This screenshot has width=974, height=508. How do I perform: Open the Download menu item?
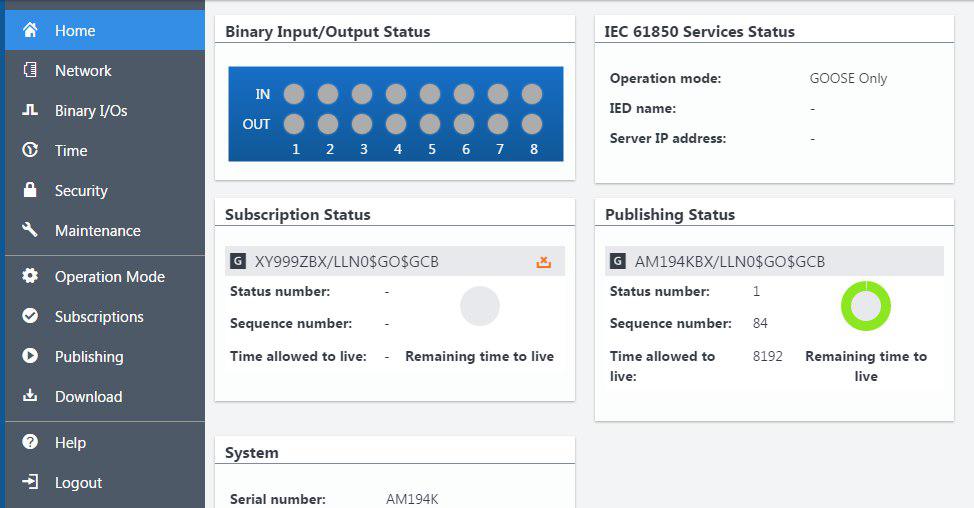[88, 396]
